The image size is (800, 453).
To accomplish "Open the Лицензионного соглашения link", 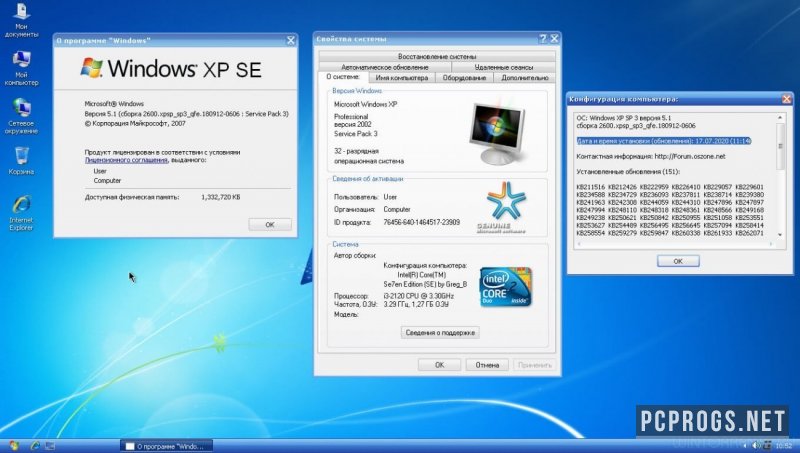I will 126,160.
